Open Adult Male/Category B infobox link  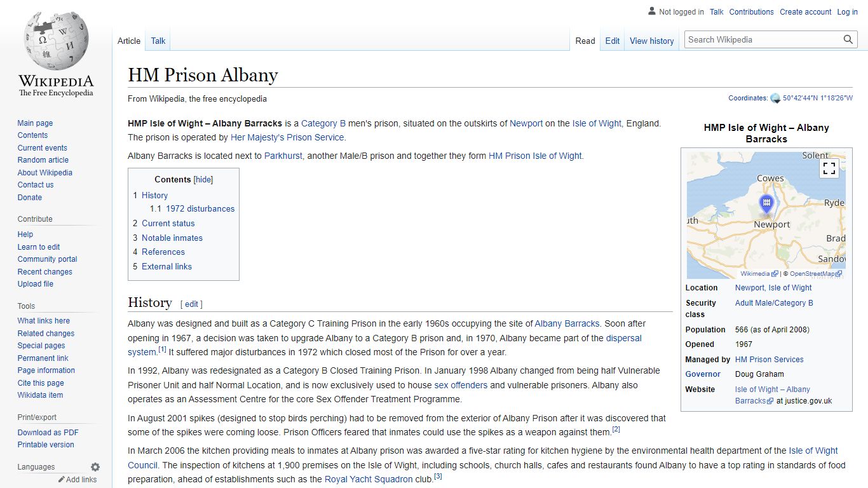pyautogui.click(x=774, y=303)
